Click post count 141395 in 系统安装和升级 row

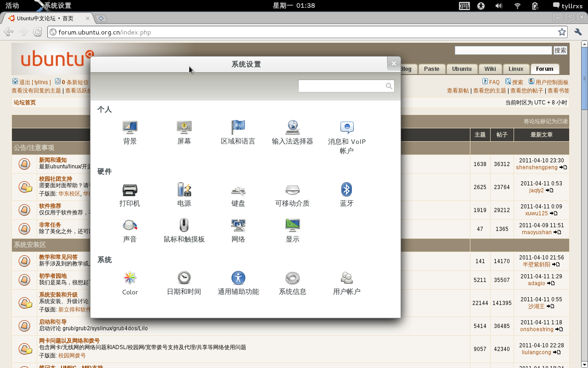click(502, 303)
